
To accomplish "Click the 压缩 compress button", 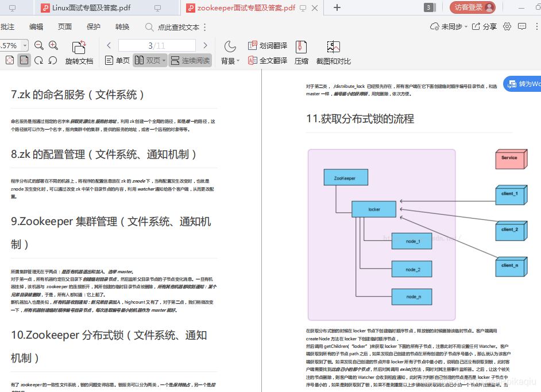I will 301,52.
